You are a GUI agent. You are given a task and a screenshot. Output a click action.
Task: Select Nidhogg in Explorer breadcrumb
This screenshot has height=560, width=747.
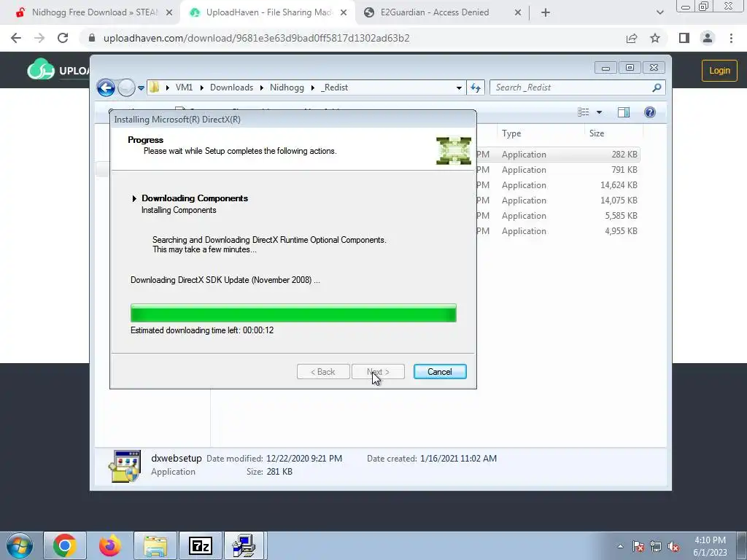click(287, 87)
